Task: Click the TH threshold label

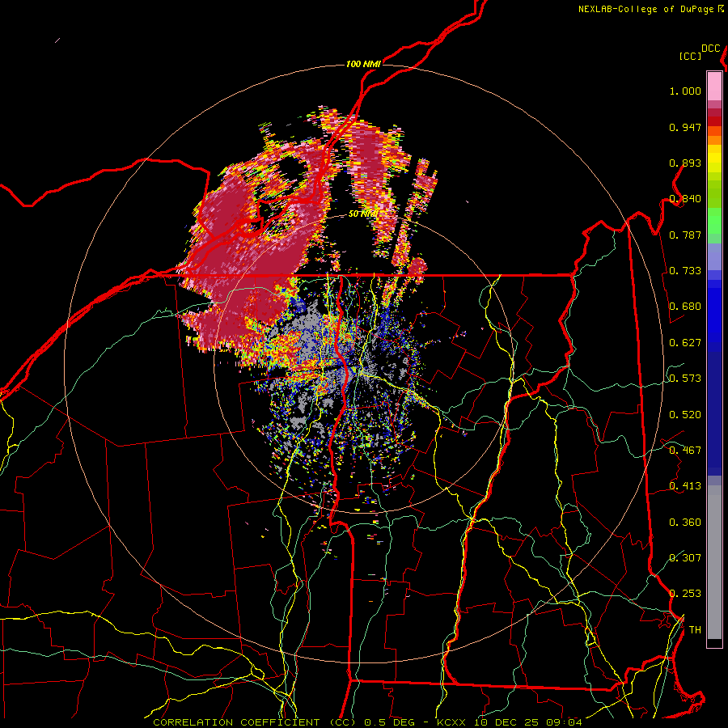Action: (x=695, y=630)
